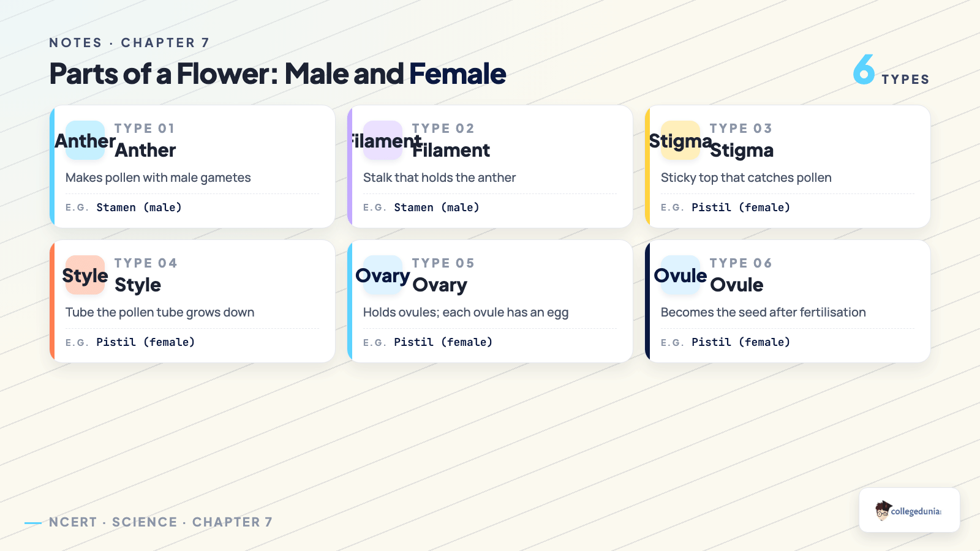This screenshot has width=980, height=551.
Task: Click the 'TYPE 05' label
Action: pos(443,263)
